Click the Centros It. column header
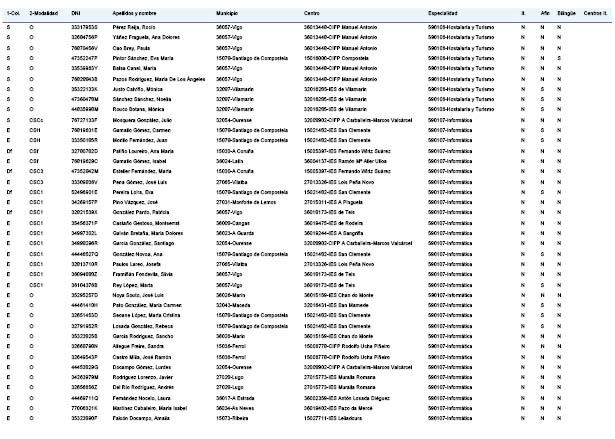Screen dimensions: 615x439 pos(595,13)
